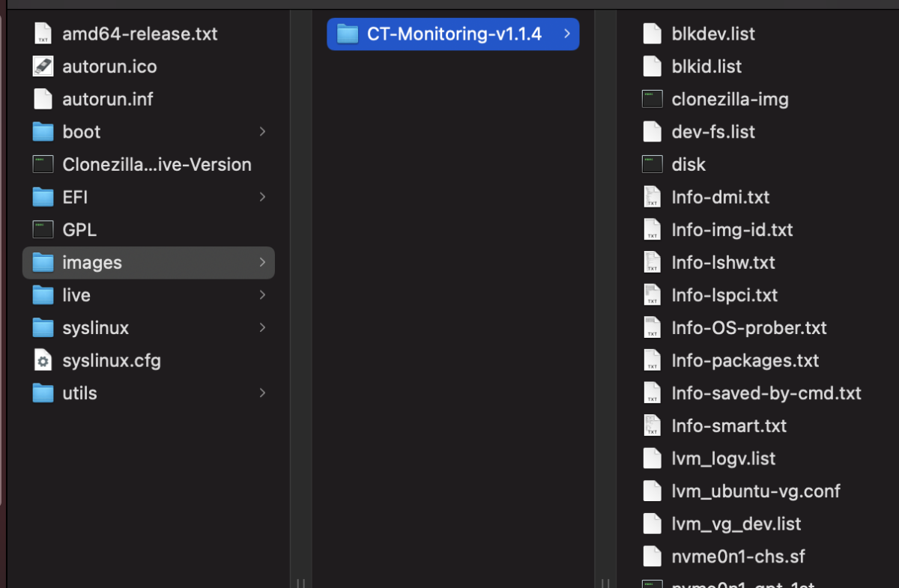
Task: Click the clonezilla-img executable icon
Action: tap(653, 99)
